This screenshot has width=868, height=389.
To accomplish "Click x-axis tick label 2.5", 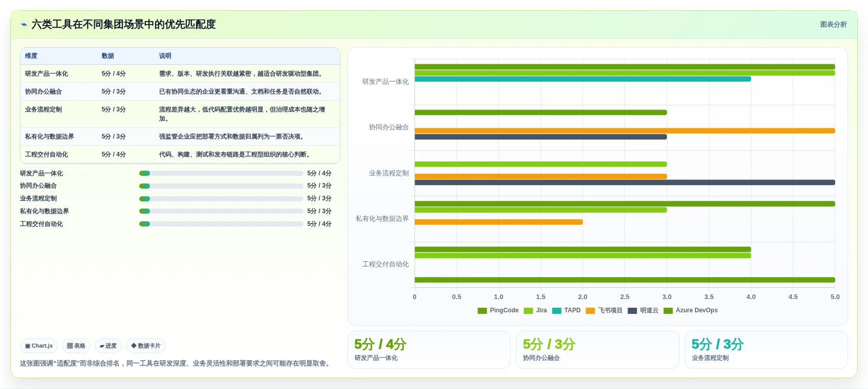I will (625, 297).
